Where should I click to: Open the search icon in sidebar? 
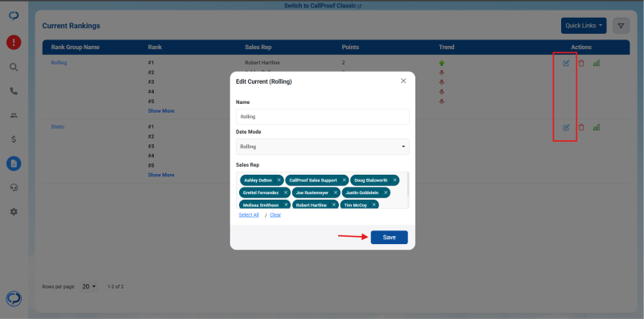click(x=14, y=67)
